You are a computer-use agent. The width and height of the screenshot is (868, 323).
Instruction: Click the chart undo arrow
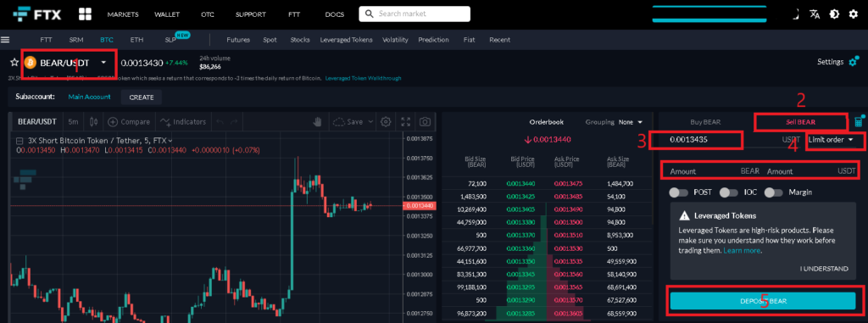pos(220,122)
